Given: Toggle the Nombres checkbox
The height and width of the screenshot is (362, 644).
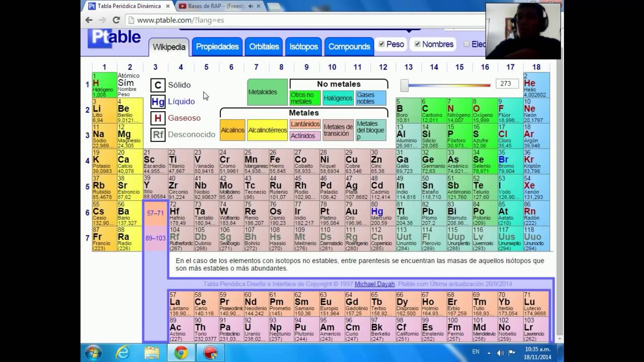Looking at the screenshot, I should (x=417, y=44).
